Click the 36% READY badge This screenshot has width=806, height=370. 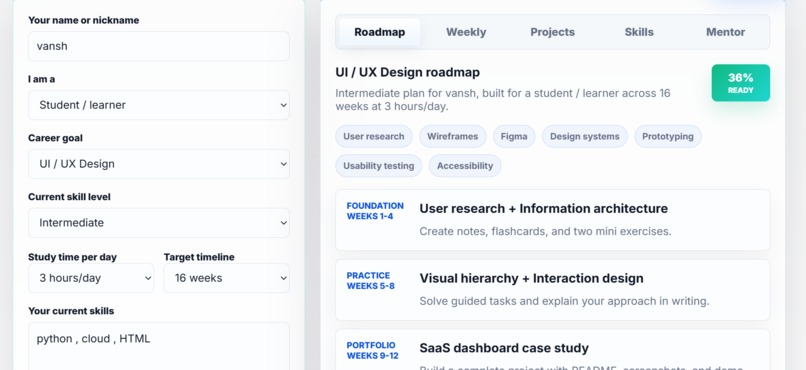coord(741,83)
